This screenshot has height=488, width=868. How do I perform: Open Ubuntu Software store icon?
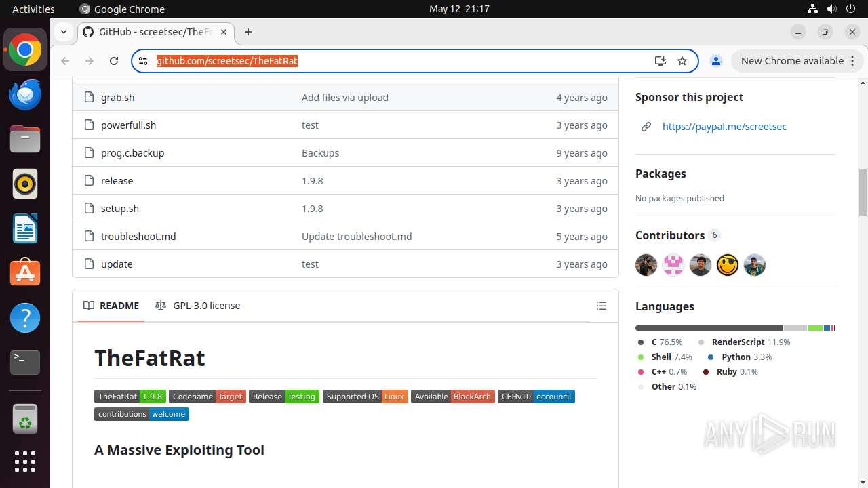coord(25,273)
